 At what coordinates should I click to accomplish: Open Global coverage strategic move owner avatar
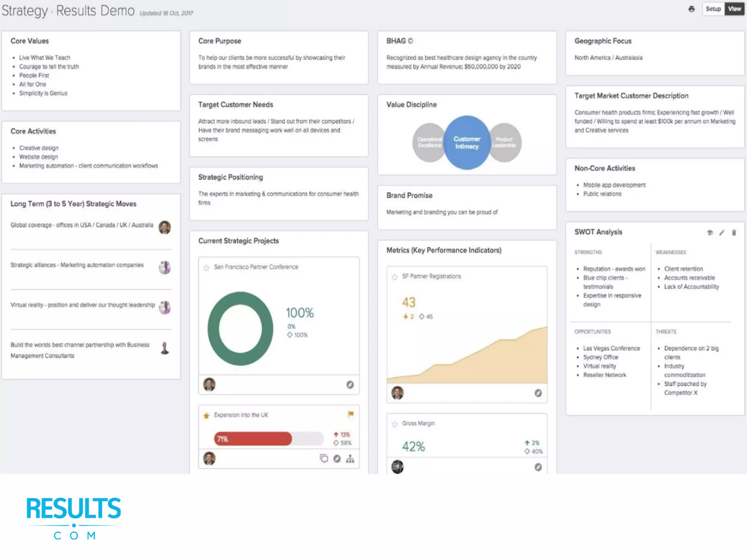pyautogui.click(x=165, y=227)
